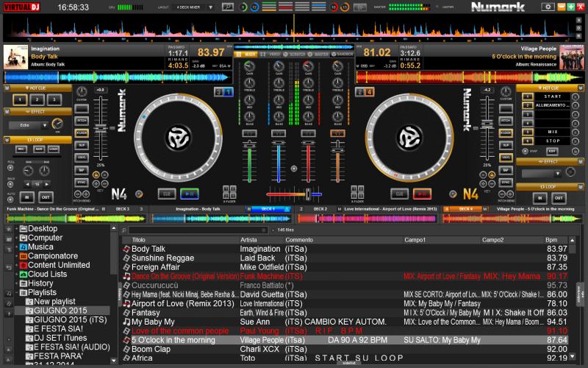This screenshot has width=588, height=368.
Task: Click pitch bend minus on left deck
Action: pos(78,194)
